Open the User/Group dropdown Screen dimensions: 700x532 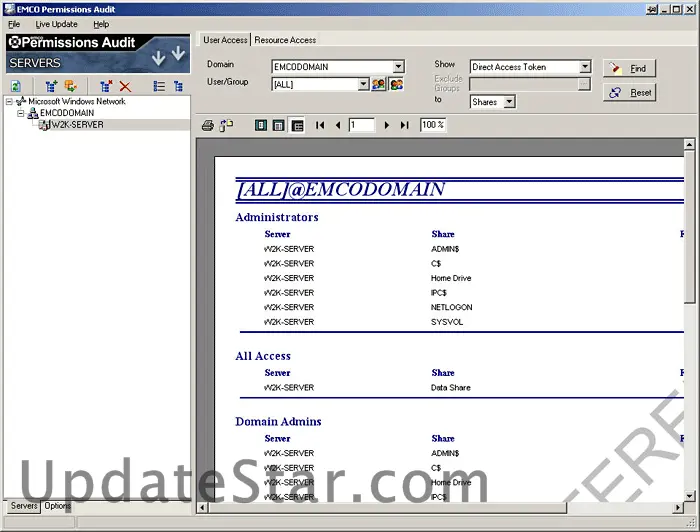(x=363, y=84)
